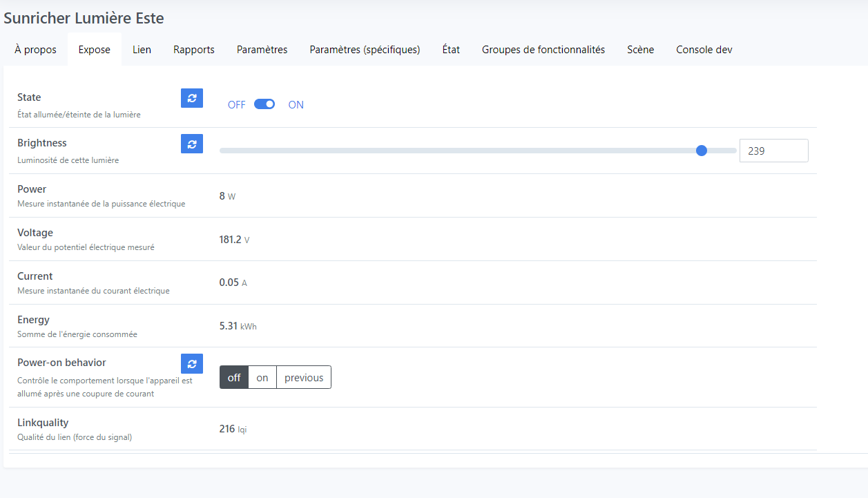Select power-on behavior 'previous'
The height and width of the screenshot is (498, 868).
pos(304,377)
